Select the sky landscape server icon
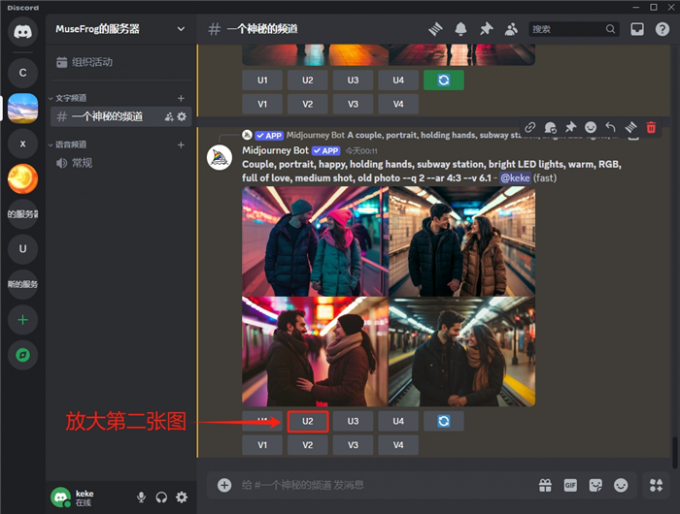This screenshot has width=680, height=514. tap(23, 108)
